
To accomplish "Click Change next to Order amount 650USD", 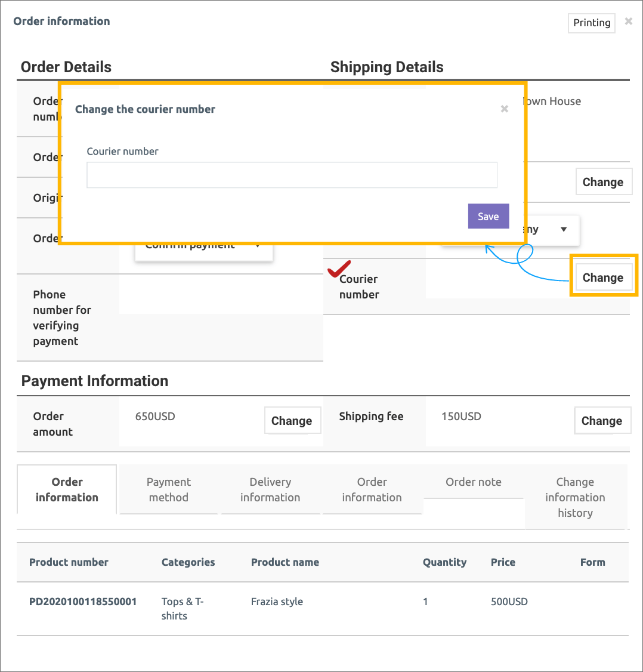I will click(x=292, y=421).
